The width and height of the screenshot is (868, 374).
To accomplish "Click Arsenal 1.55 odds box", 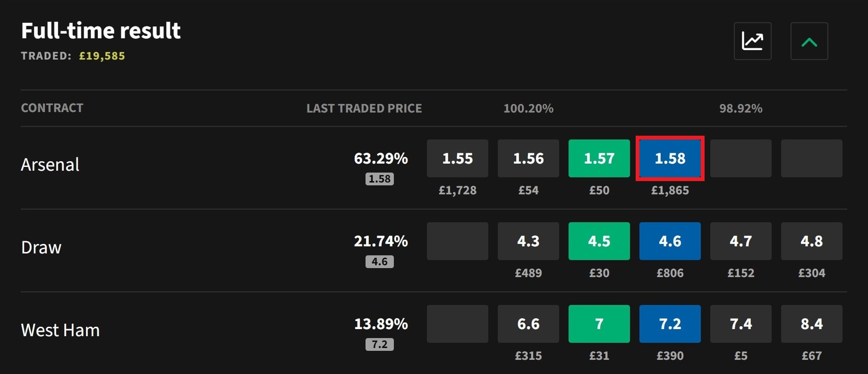I will 457,158.
